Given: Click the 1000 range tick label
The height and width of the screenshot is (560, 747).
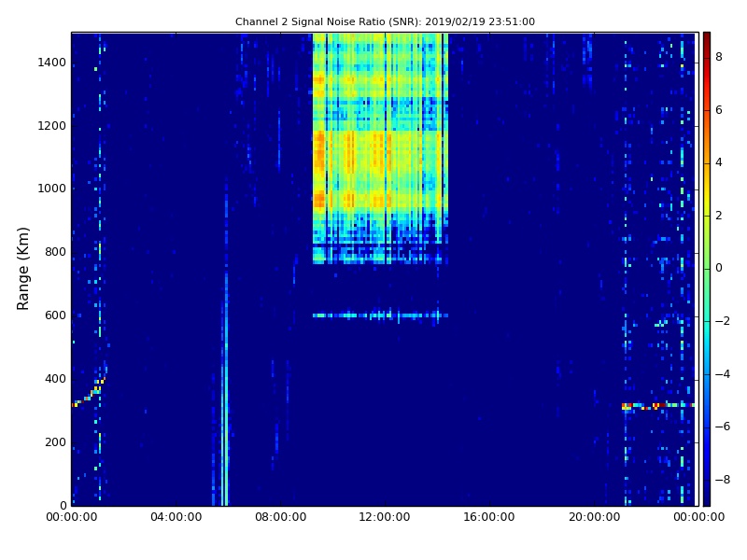Looking at the screenshot, I should coord(51,189).
